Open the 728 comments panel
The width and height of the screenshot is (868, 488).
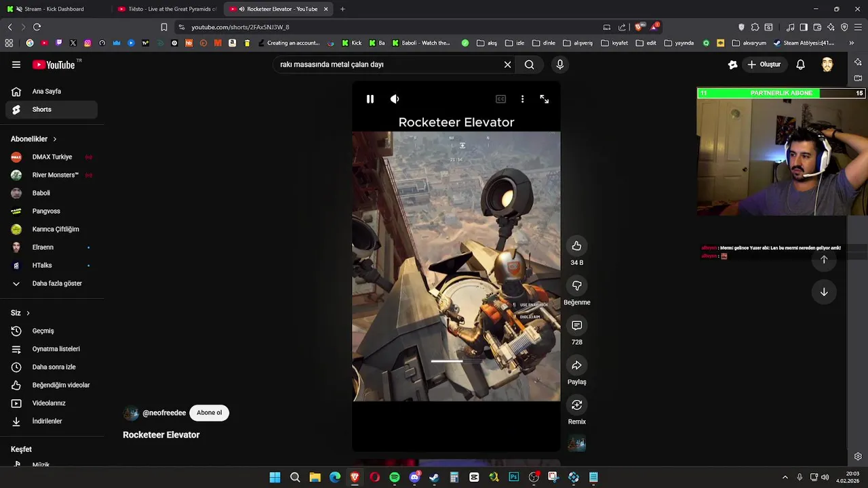tap(576, 326)
